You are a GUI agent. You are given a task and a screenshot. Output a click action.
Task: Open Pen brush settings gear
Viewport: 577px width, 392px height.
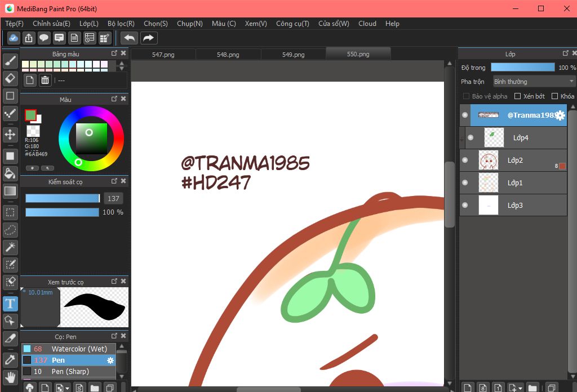pyautogui.click(x=110, y=360)
